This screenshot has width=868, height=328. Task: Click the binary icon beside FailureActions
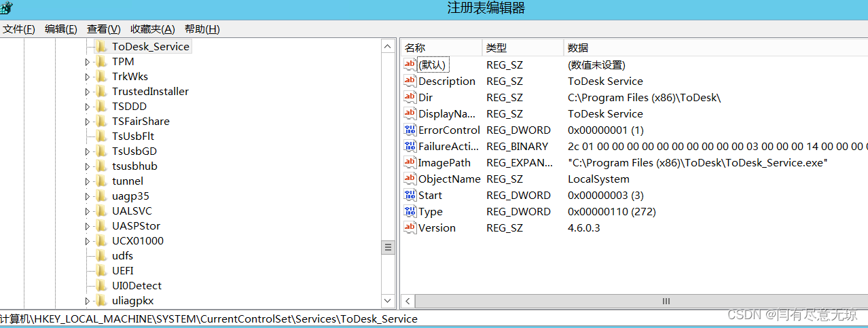[x=410, y=146]
